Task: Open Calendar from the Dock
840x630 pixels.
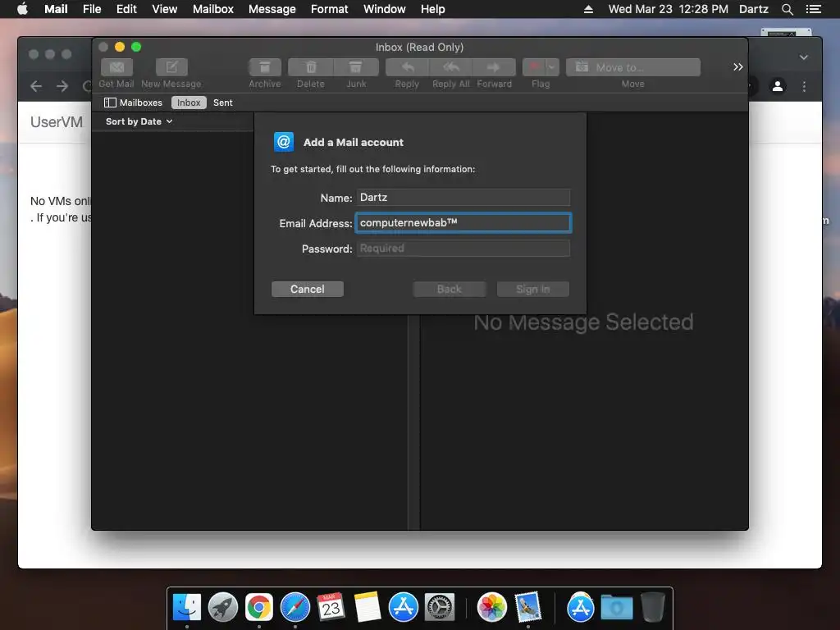Action: click(x=331, y=608)
